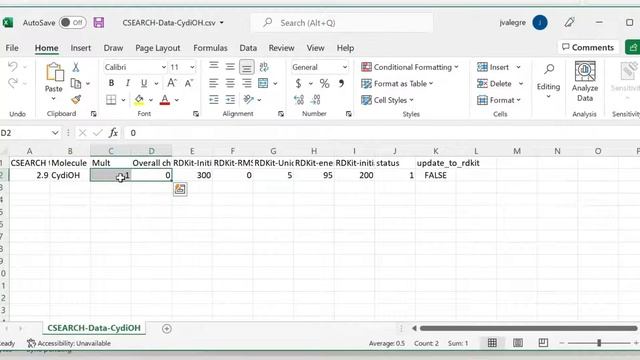Click the Insert Function fx icon
The width and height of the screenshot is (640, 360).
113,133
